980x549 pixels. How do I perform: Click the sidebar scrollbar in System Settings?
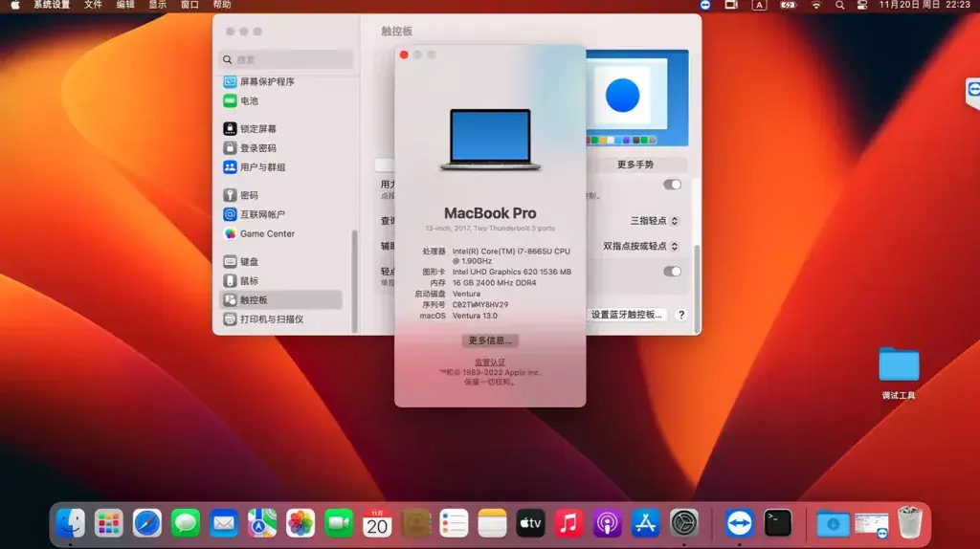tap(354, 281)
